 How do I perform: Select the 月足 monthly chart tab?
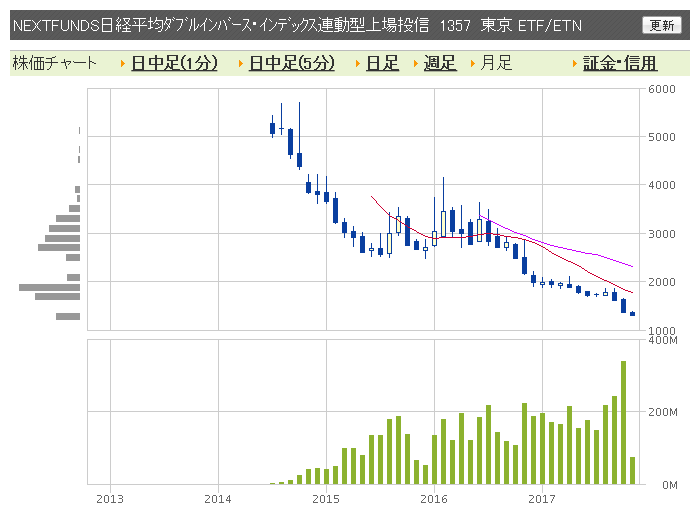click(496, 63)
